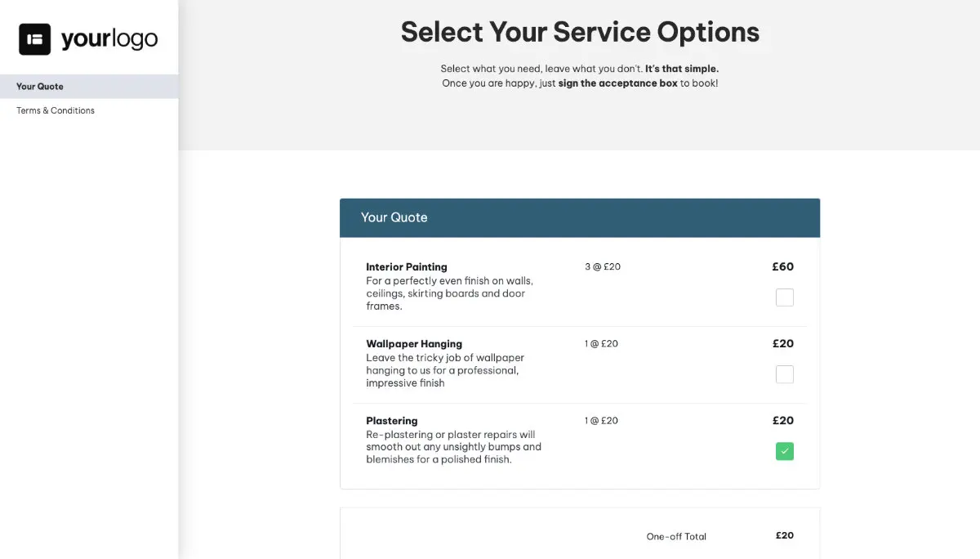Screen dimensions: 980x559
Task: Select Your Quote in the sidebar
Action: [39, 86]
